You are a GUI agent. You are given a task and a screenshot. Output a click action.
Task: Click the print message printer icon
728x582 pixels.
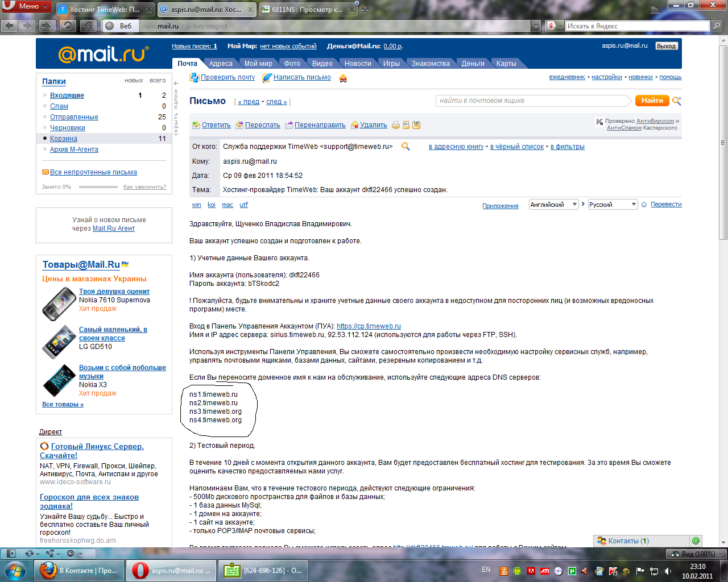(396, 125)
